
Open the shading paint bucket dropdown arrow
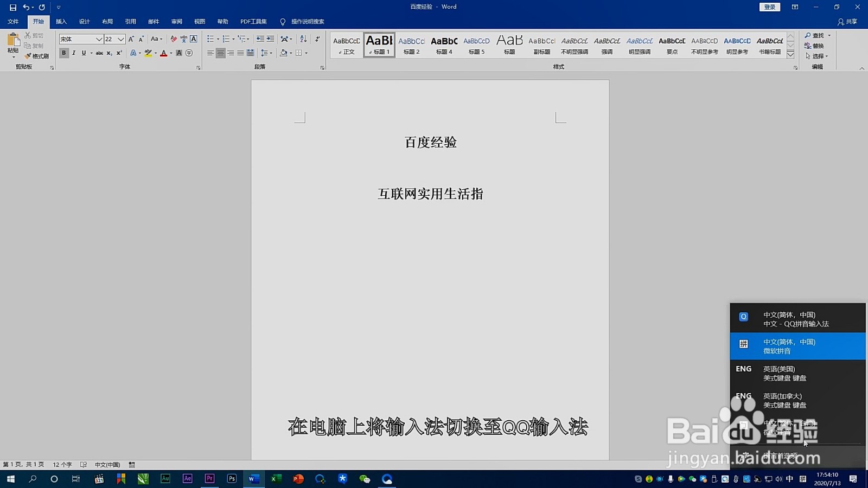(291, 53)
